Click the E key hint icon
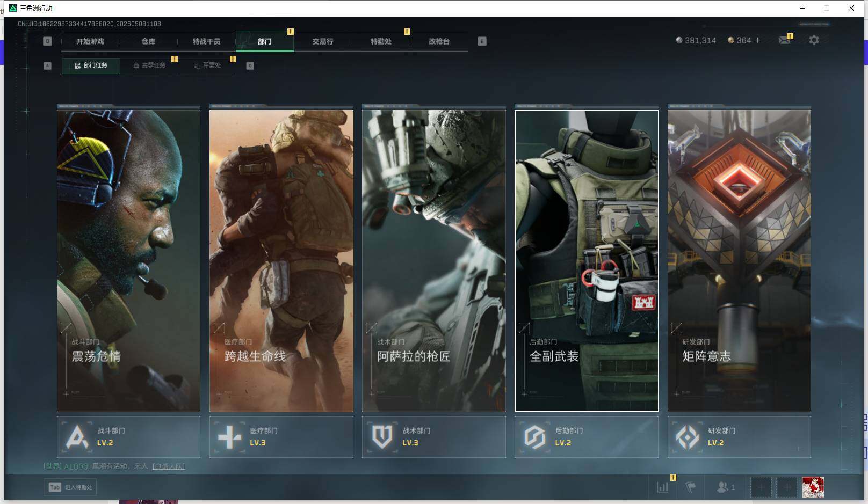 [482, 41]
